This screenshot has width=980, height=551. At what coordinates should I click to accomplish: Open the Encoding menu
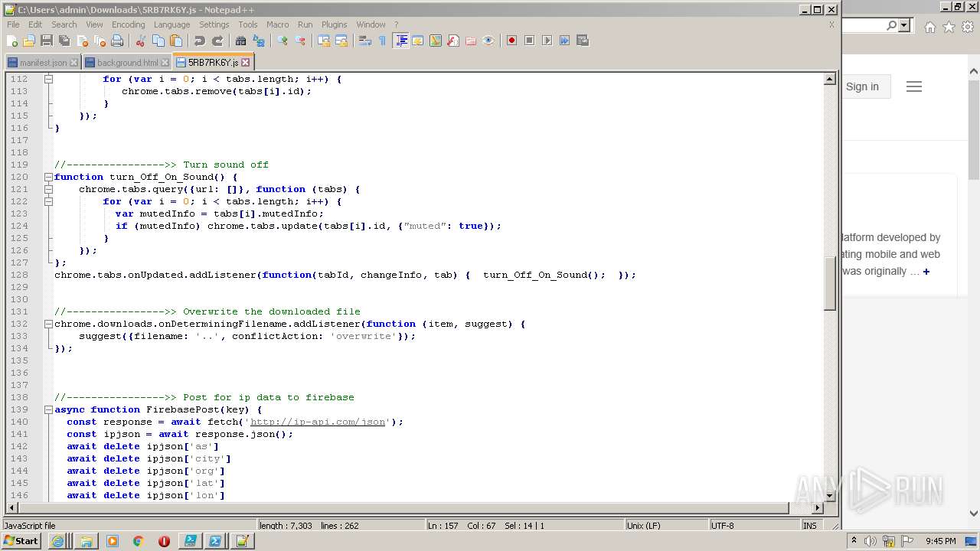click(128, 24)
